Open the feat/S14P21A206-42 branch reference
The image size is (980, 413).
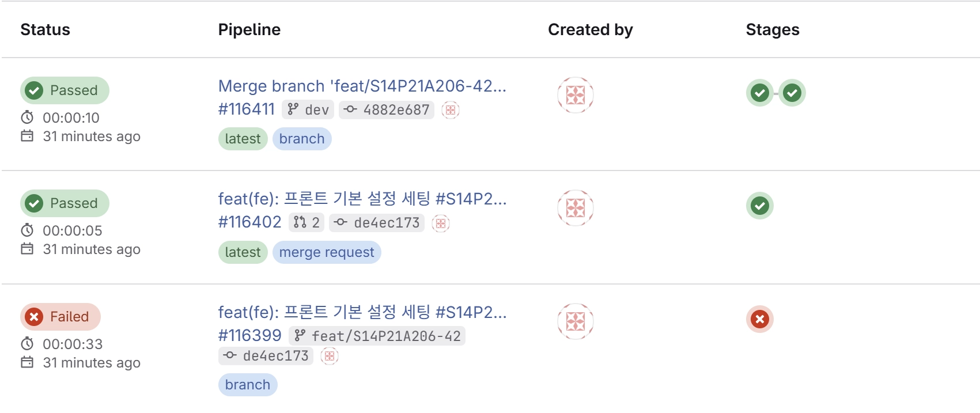(x=379, y=336)
